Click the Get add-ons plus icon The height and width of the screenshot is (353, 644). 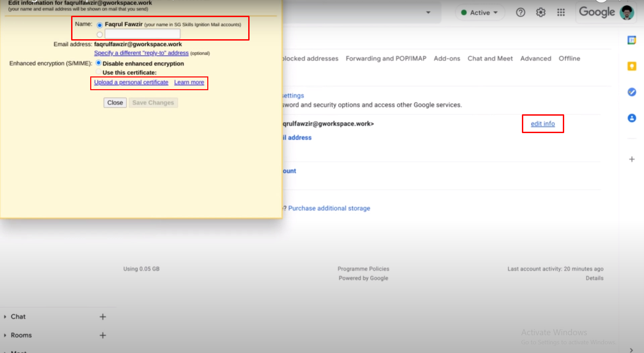(x=632, y=159)
